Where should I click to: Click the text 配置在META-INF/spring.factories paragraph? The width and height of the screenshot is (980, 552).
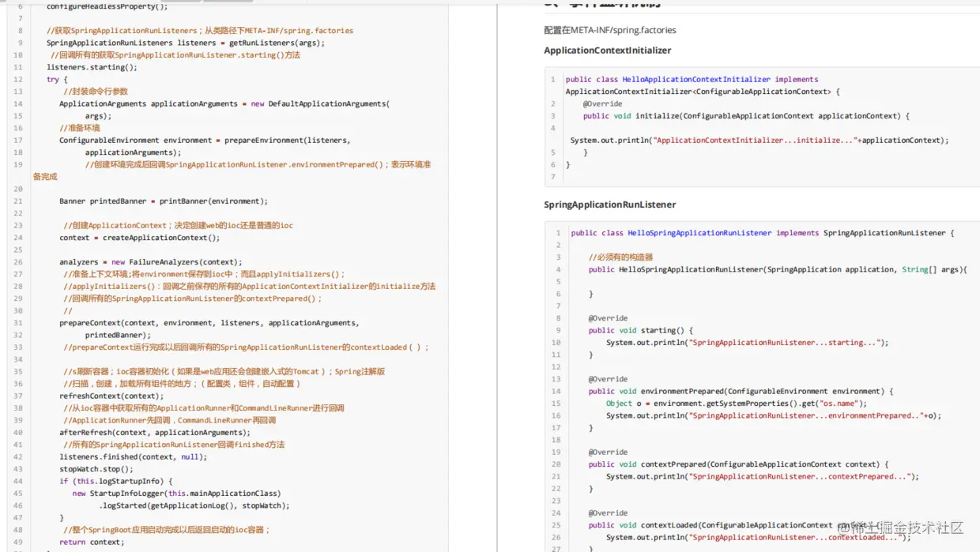610,30
